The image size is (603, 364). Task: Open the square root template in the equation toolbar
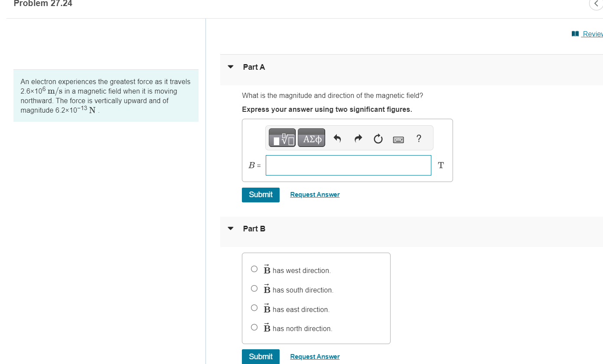282,137
